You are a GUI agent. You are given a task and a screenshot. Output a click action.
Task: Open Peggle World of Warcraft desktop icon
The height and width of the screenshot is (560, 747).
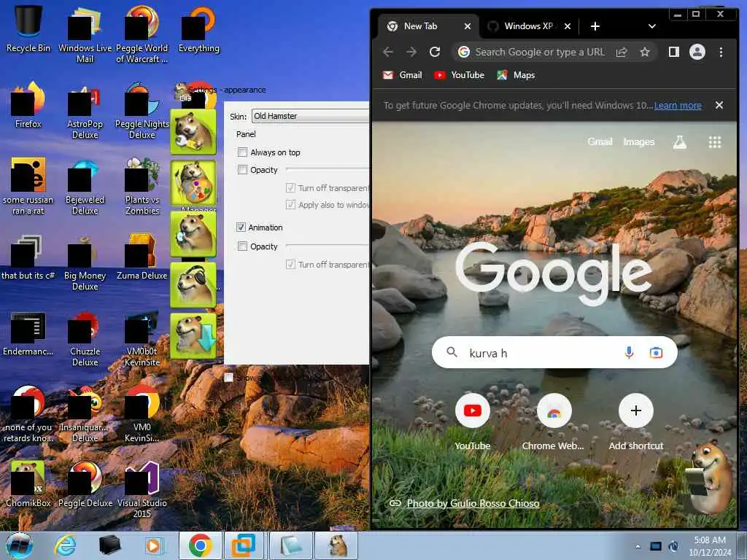142,34
